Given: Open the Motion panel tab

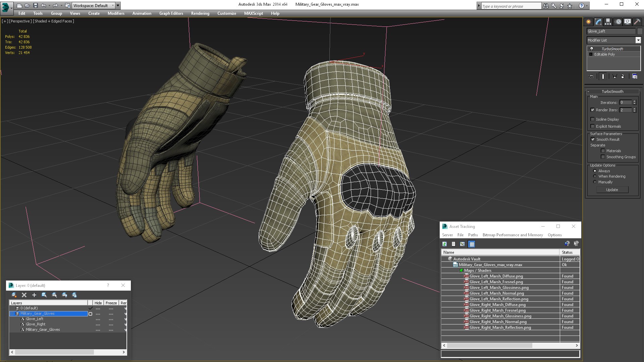Looking at the screenshot, I should coord(618,22).
